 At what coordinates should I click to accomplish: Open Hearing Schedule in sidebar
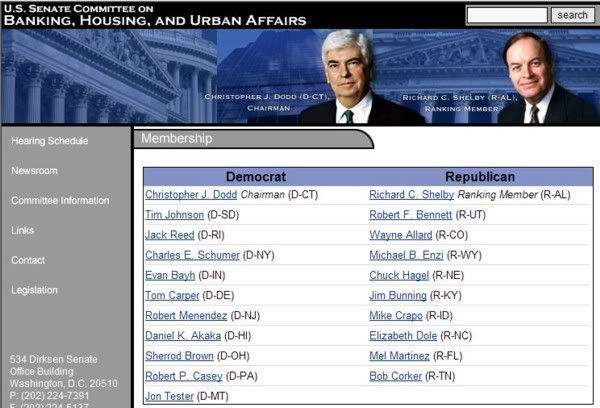(50, 141)
